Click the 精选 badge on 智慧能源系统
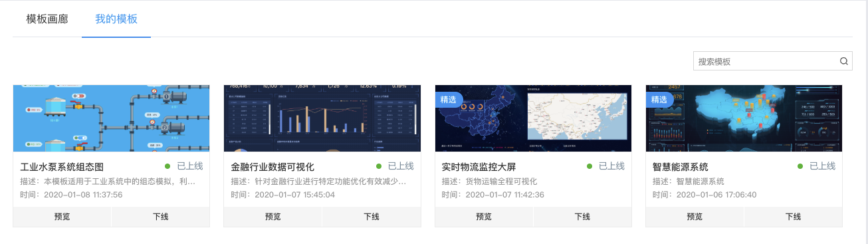 [659, 99]
